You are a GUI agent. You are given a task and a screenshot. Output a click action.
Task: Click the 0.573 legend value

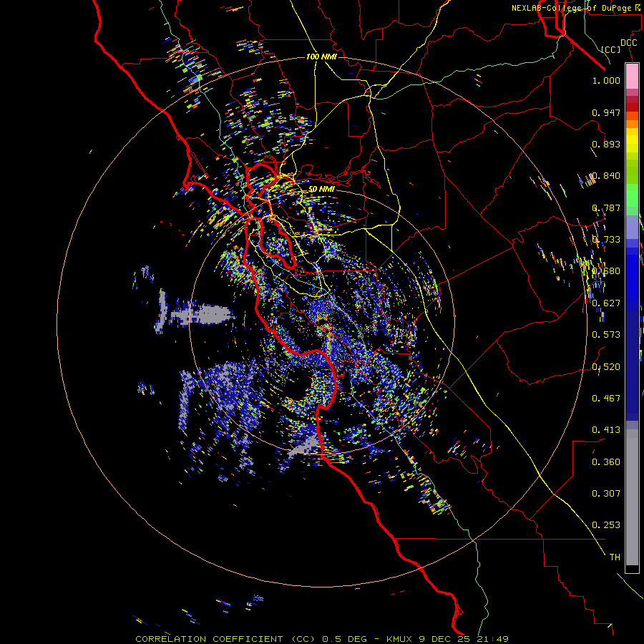click(x=606, y=335)
